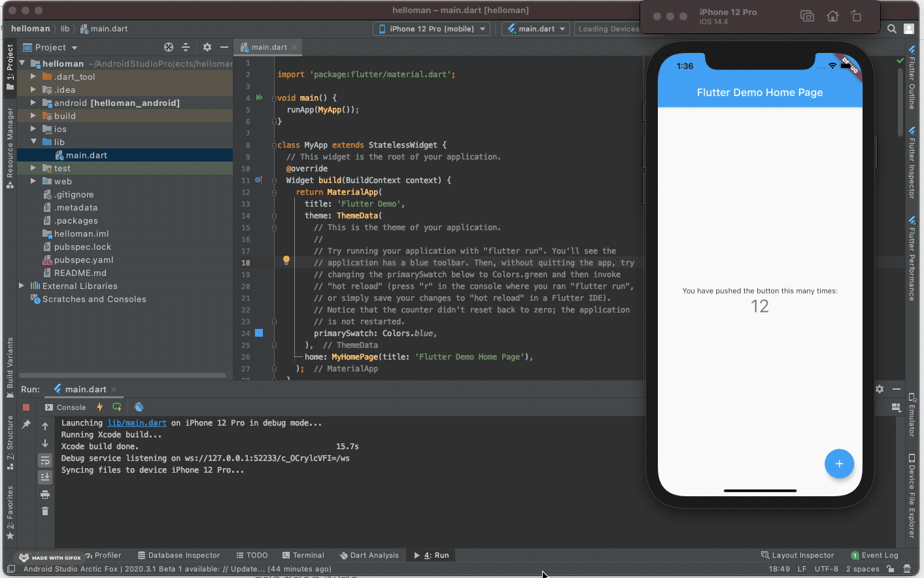
Task: Open Flutter Performance side panel
Action: pos(912,259)
